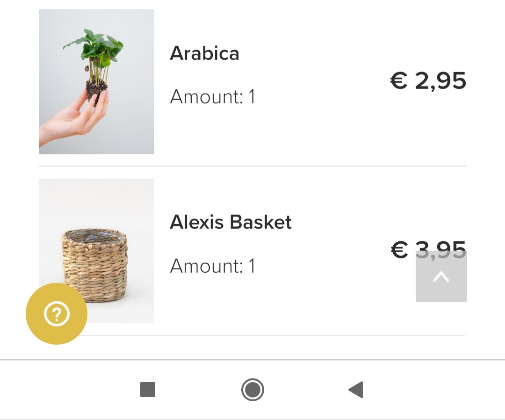Image resolution: width=505 pixels, height=420 pixels.
Task: Click the woven seagrass basket in the photo
Action: [94, 266]
